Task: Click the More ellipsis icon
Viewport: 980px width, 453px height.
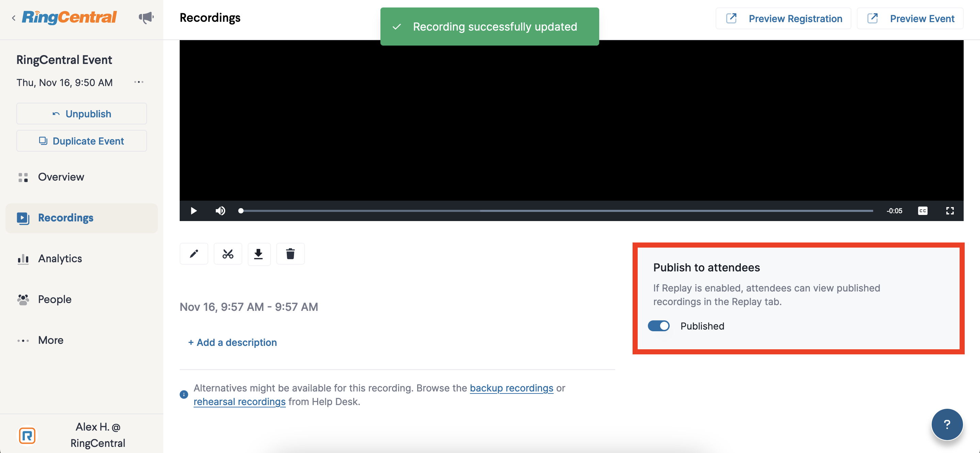Action: tap(23, 340)
